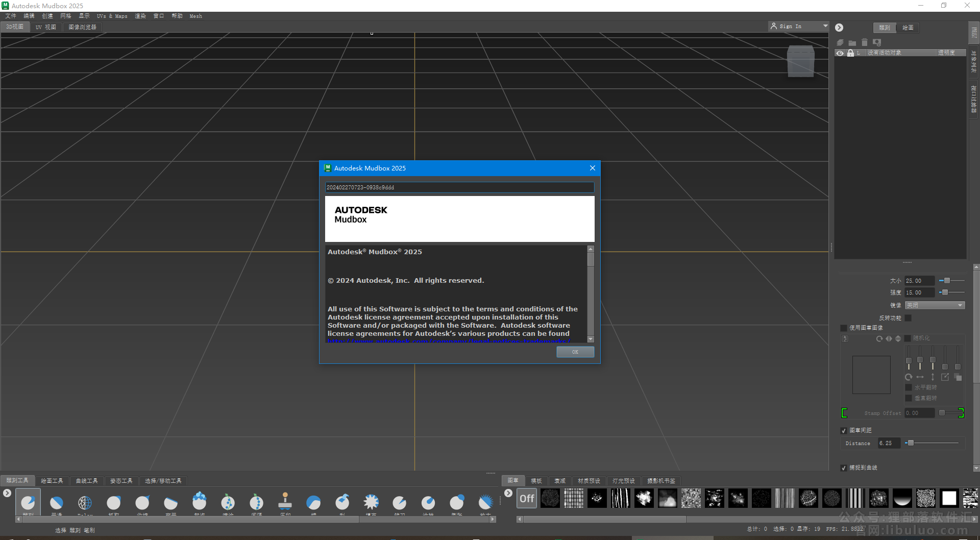
Task: Collapse the sculpt tools tray arrow
Action: click(7, 493)
